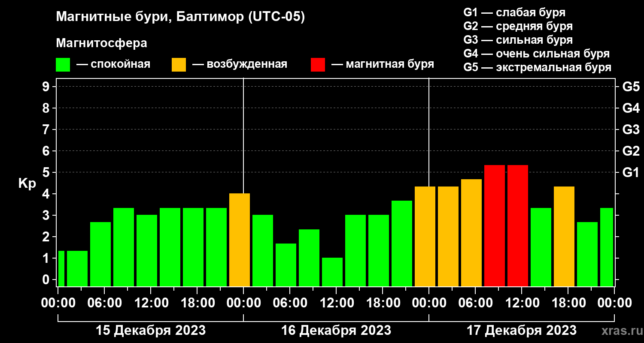Viewport: 644px width, 343px height.
Task: Click the first red storm bar on 17 Декабря
Action: [495, 226]
